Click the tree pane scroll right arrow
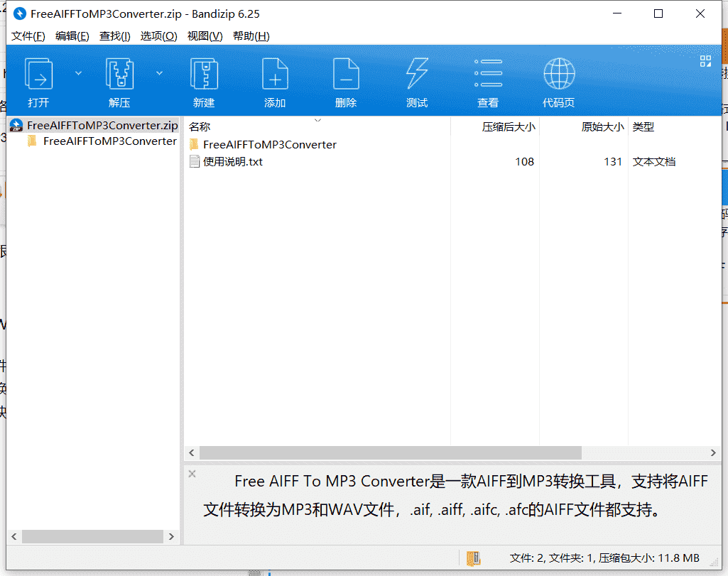The image size is (728, 576). 171,536
